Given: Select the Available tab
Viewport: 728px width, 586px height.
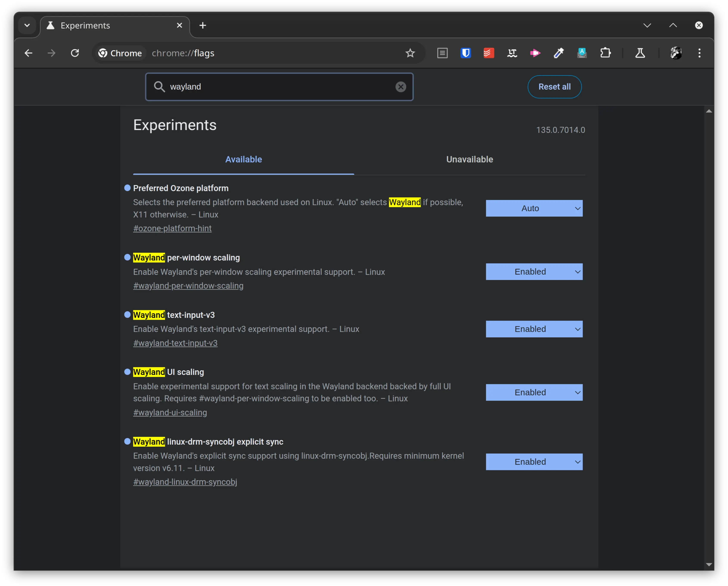Looking at the screenshot, I should coord(243,159).
